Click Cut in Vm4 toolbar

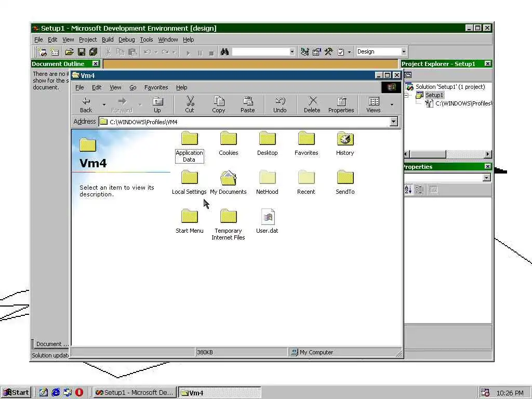tap(190, 104)
